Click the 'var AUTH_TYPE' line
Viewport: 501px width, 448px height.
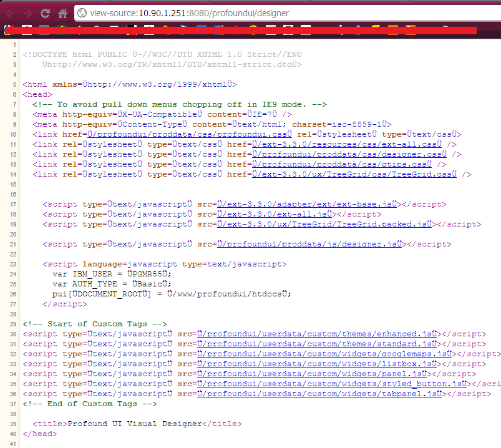[x=112, y=284]
